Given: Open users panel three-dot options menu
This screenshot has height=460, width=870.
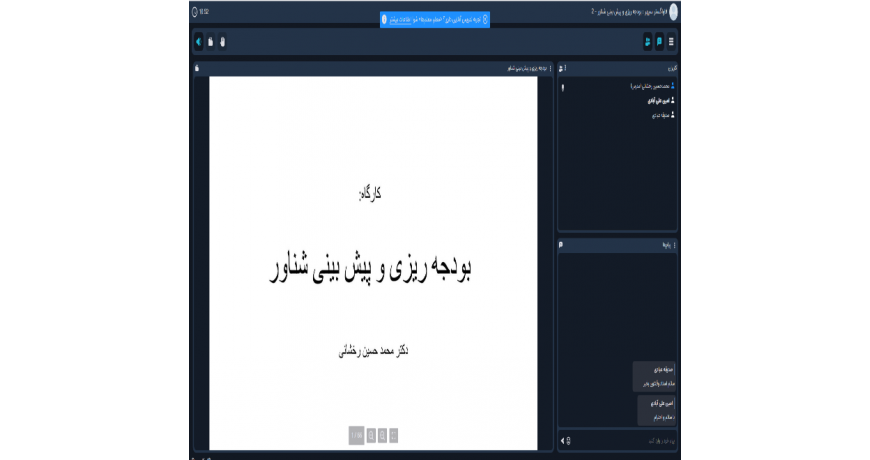Looking at the screenshot, I should tap(565, 68).
